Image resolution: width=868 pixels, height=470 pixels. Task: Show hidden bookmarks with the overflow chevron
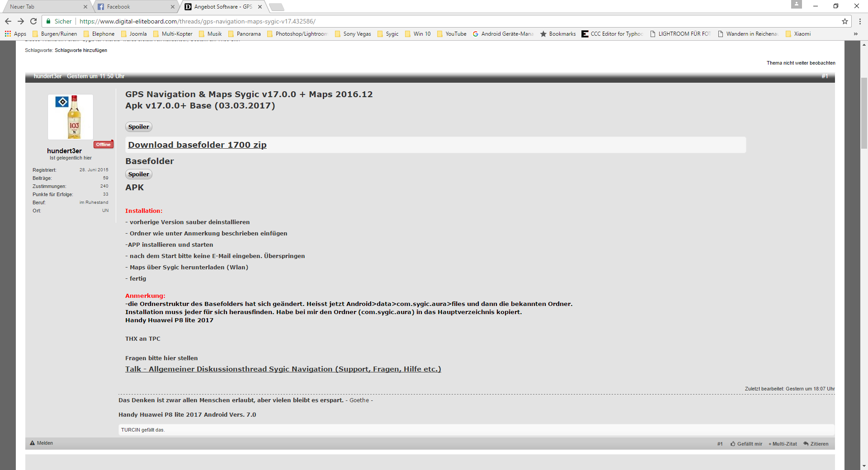coord(855,34)
